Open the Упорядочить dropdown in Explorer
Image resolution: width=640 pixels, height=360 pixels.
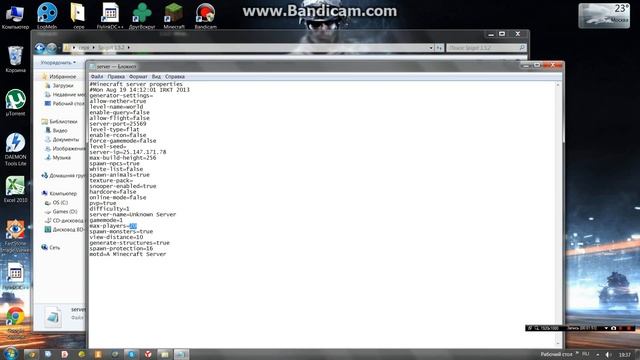point(58,62)
